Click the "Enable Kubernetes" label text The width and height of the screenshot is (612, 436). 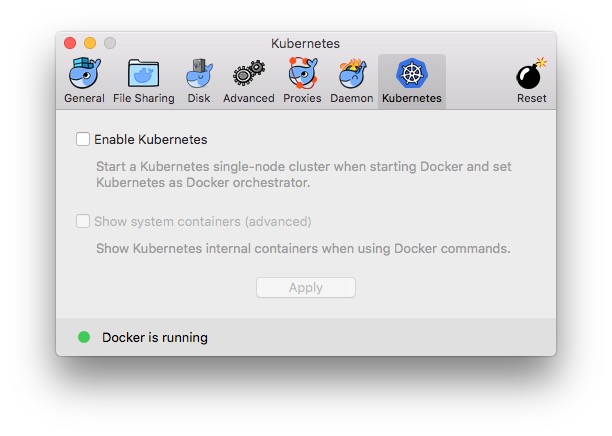click(150, 140)
